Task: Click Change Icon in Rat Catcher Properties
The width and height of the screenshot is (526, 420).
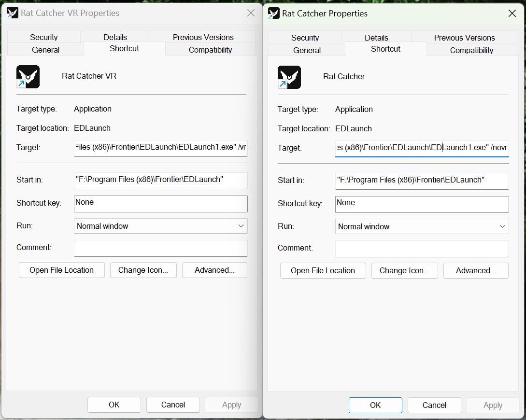Action: [405, 270]
